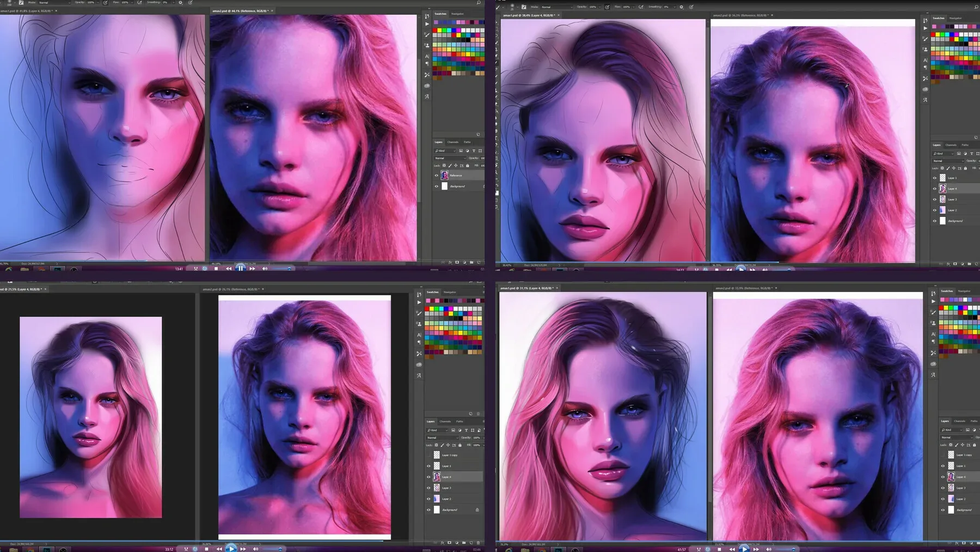Switch to the Navigator tab
The height and width of the screenshot is (552, 980).
coord(450,292)
